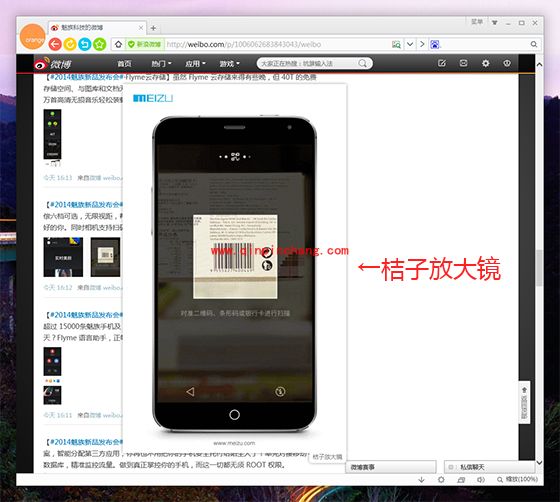Click hashtag link in the bottom post
This screenshot has width=560, height=502.
[86, 442]
